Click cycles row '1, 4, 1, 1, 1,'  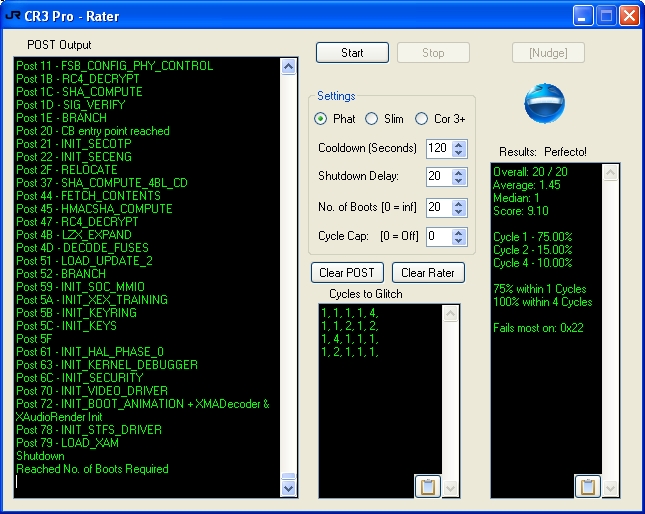point(350,339)
